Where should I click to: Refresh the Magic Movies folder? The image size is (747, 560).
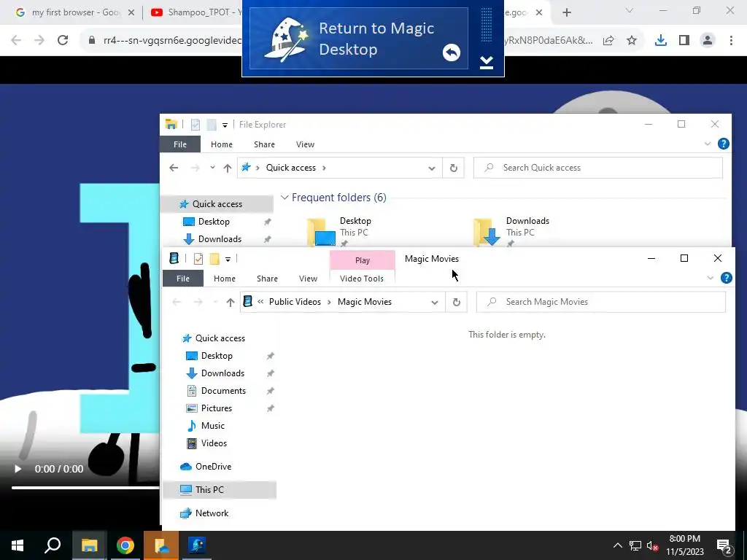click(457, 302)
